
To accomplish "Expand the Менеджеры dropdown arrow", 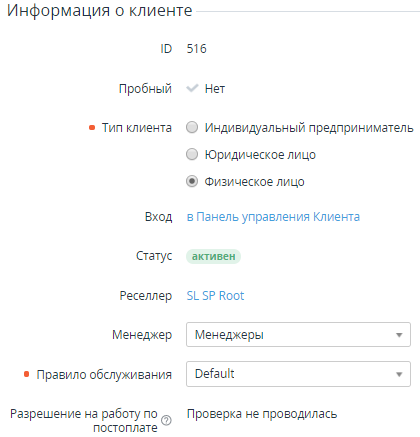I will pyautogui.click(x=399, y=335).
